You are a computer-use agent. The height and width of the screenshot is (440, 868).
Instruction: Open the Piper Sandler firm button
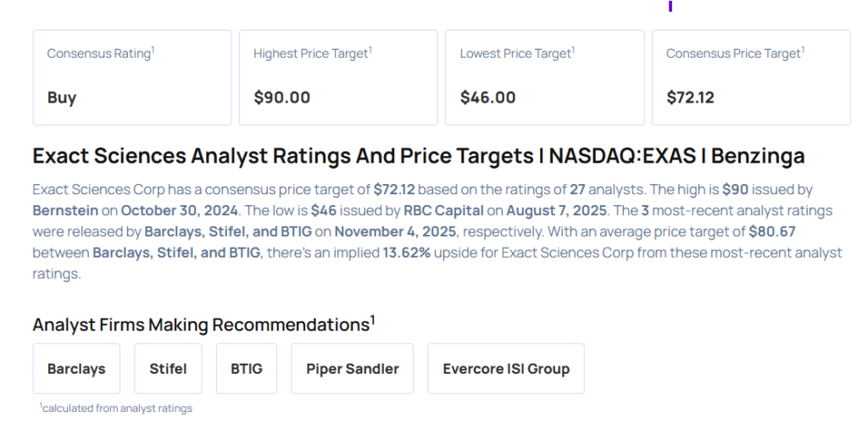click(x=353, y=369)
